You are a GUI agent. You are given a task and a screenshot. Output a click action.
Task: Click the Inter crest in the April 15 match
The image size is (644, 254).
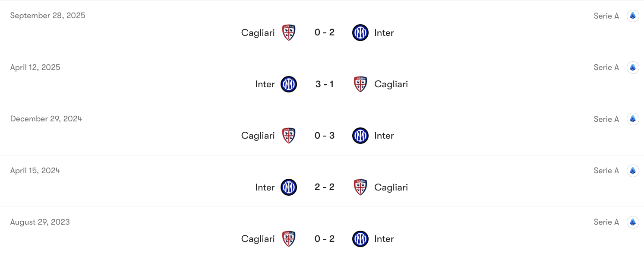click(288, 187)
